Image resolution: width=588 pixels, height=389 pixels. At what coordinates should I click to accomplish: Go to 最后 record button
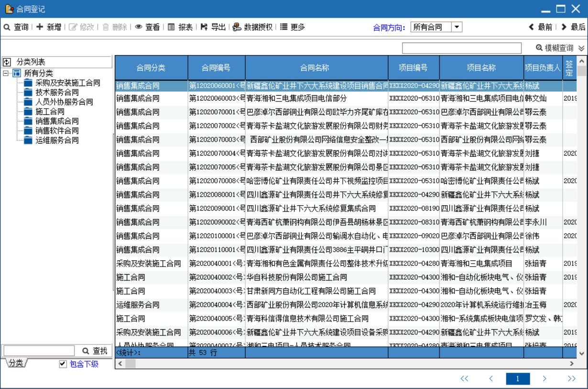pos(573,27)
